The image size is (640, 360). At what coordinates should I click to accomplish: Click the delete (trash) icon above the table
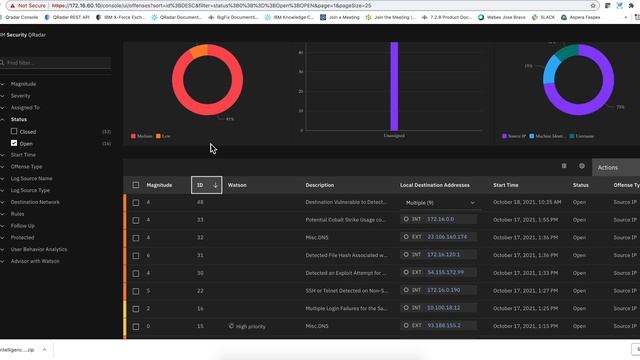pos(564,166)
